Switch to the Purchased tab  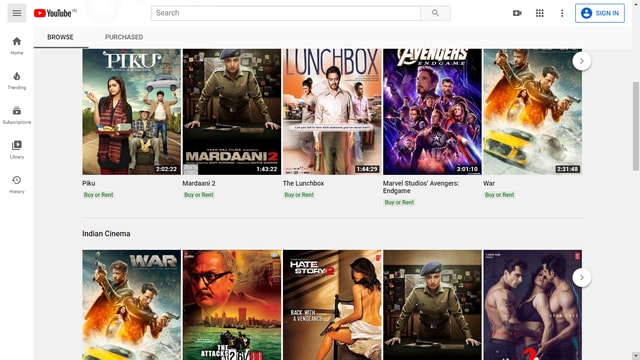click(x=124, y=37)
